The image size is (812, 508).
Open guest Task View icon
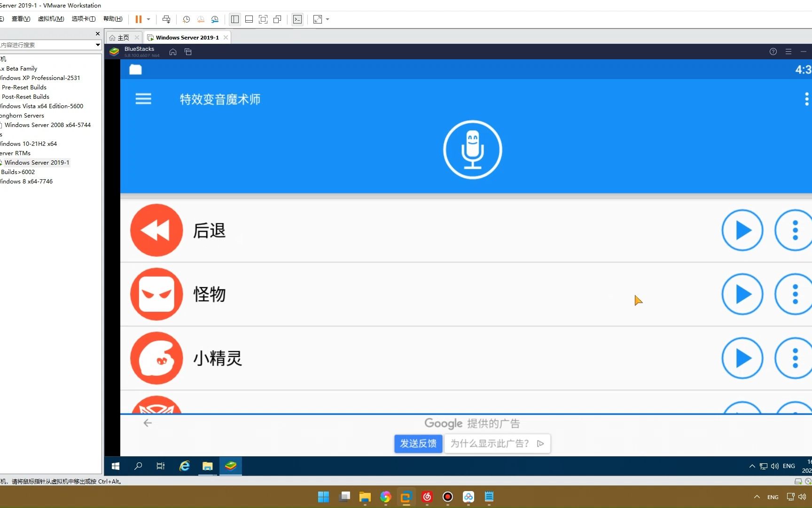click(161, 466)
